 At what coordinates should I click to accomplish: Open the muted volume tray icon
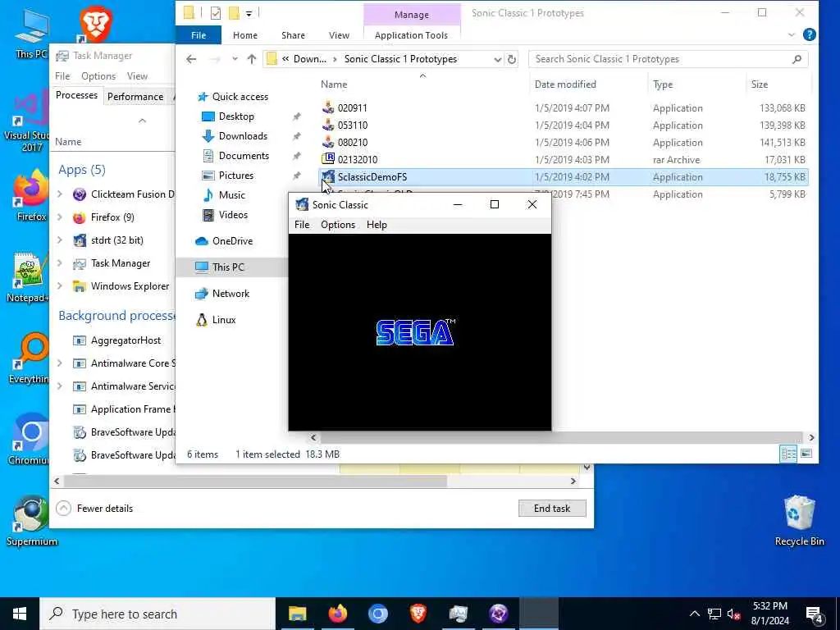click(733, 614)
